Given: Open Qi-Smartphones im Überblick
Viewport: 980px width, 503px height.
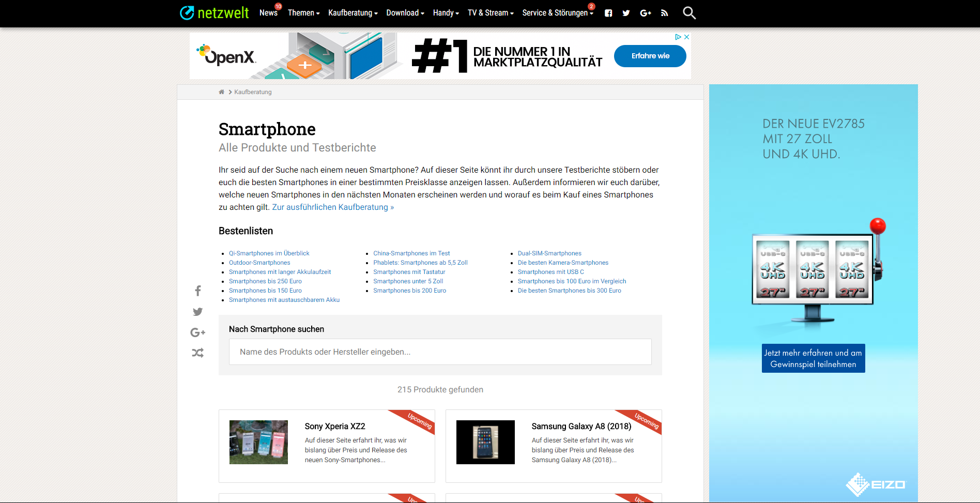Looking at the screenshot, I should 269,253.
